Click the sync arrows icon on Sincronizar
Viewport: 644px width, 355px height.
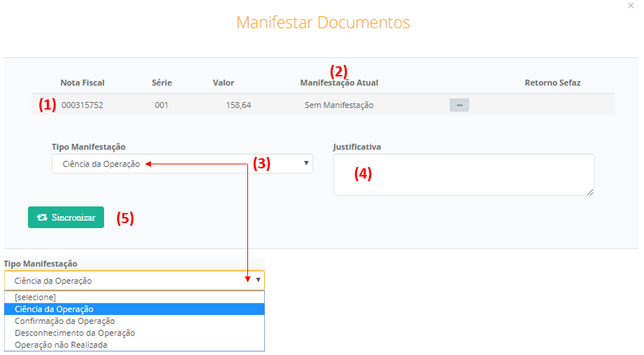[x=43, y=218]
